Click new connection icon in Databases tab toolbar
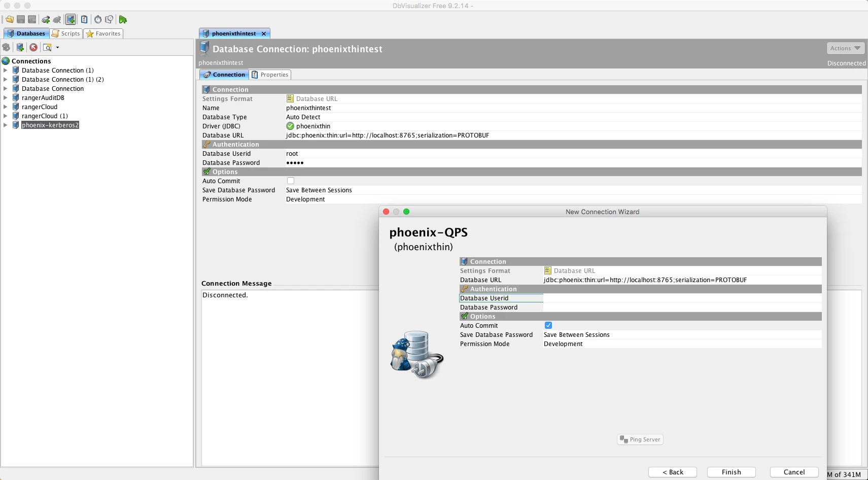Screen dimensions: 868x480 click(x=20, y=47)
